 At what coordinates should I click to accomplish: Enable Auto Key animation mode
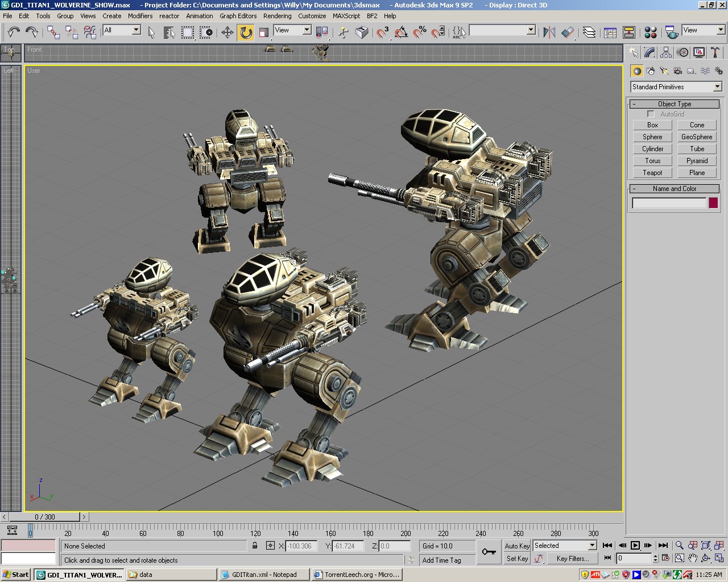pyautogui.click(x=517, y=546)
